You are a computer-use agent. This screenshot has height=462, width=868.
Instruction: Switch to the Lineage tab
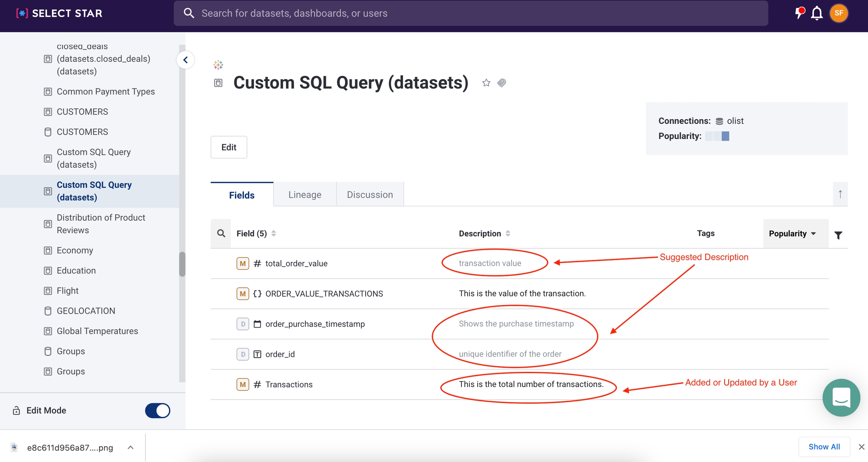[305, 195]
